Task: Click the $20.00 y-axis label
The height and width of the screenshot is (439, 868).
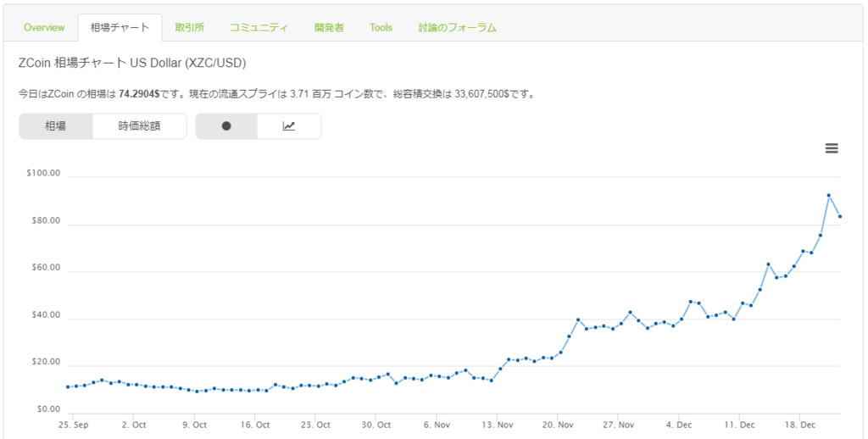Action: pos(45,362)
